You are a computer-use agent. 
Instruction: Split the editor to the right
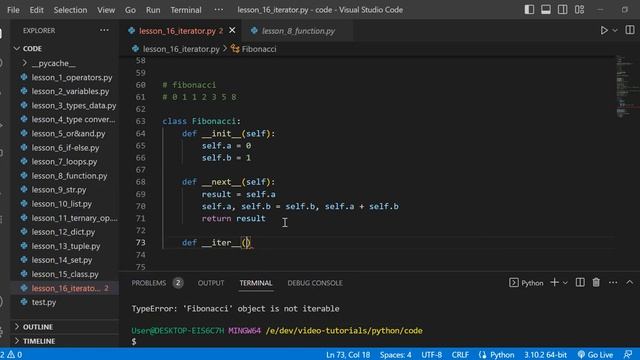click(630, 30)
